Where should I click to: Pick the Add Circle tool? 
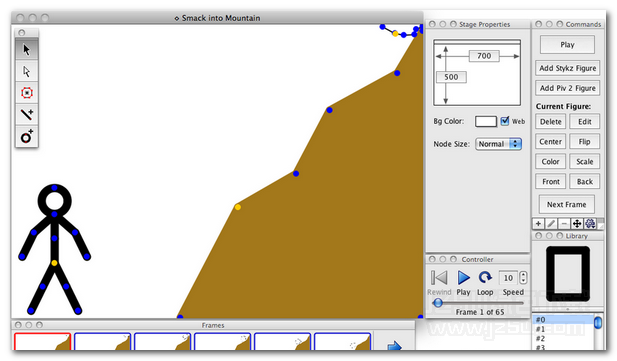27,137
